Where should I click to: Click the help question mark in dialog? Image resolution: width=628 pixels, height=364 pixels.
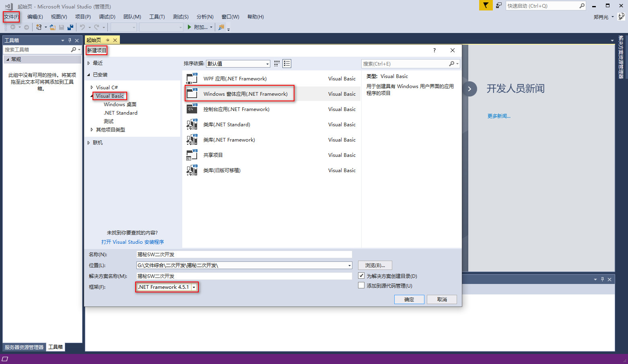(x=434, y=50)
